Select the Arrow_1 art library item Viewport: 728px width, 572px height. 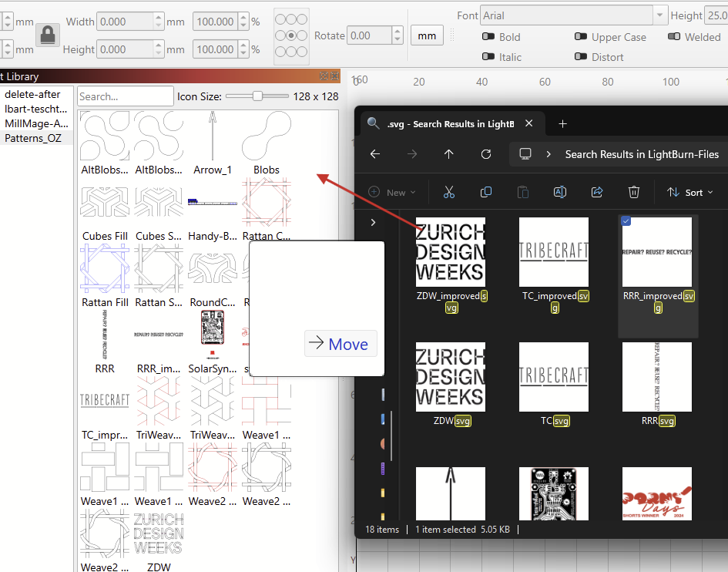pos(213,143)
